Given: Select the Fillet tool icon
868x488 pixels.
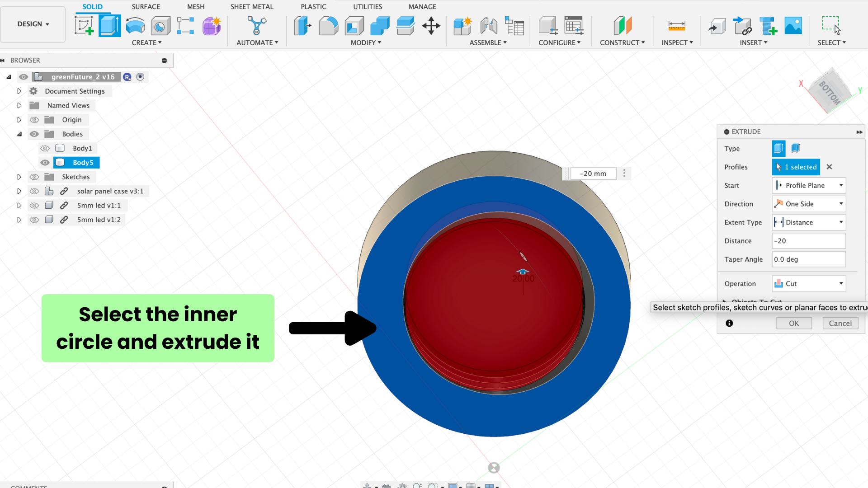Looking at the screenshot, I should pos(328,26).
